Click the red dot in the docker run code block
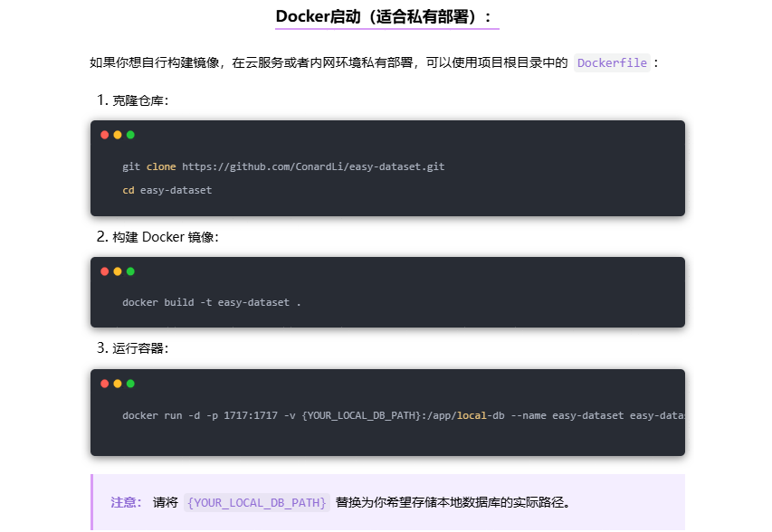772x532 pixels. click(x=104, y=384)
